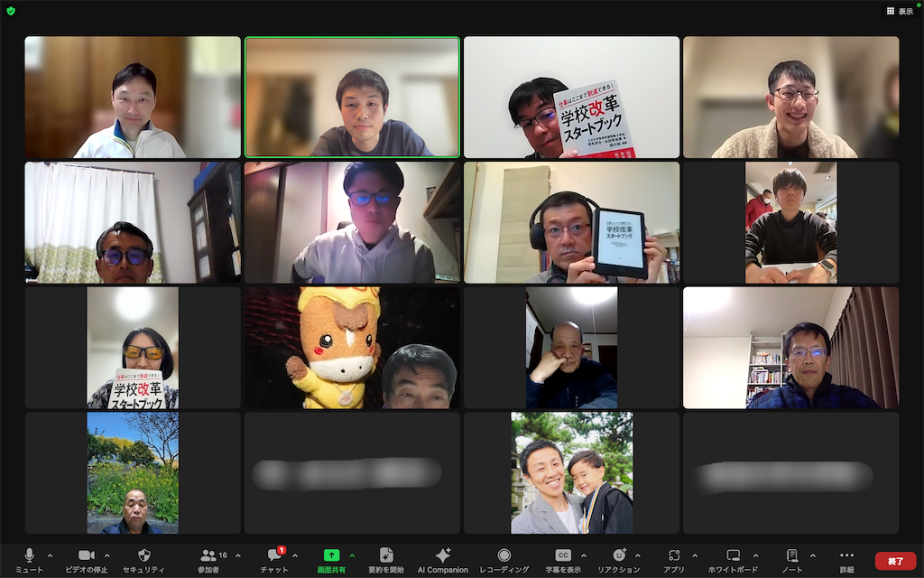Open audio options arrow beside ミュート
The height and width of the screenshot is (578, 924).
coord(51,555)
